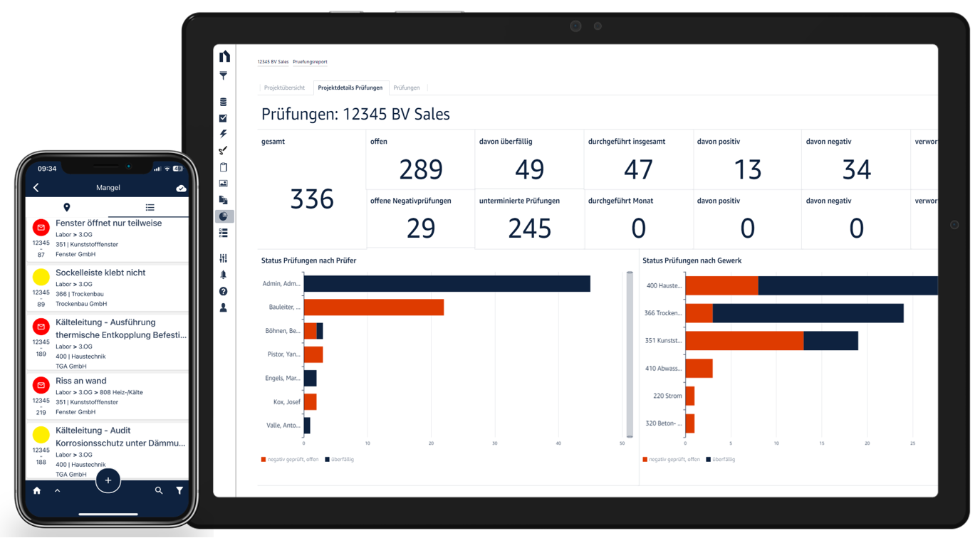980x538 pixels.
Task: Open the 'Fenster öffnet nur teilweise' defect
Action: pos(108,238)
